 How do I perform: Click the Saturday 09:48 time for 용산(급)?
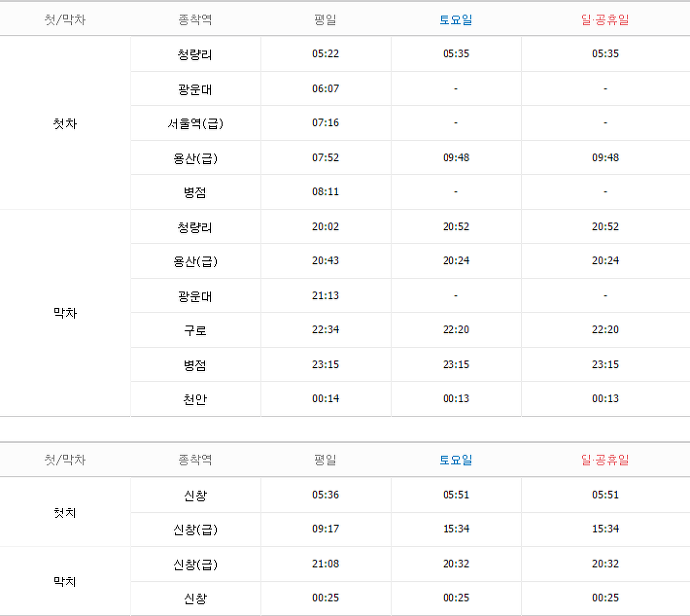(455, 157)
